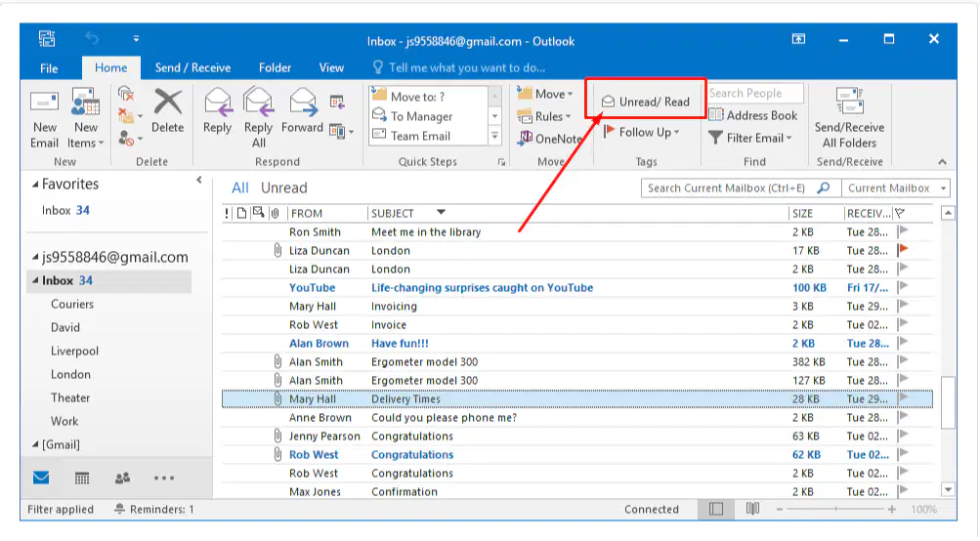Click the Send/Receive icon in title bar
The image size is (980, 541).
click(47, 39)
